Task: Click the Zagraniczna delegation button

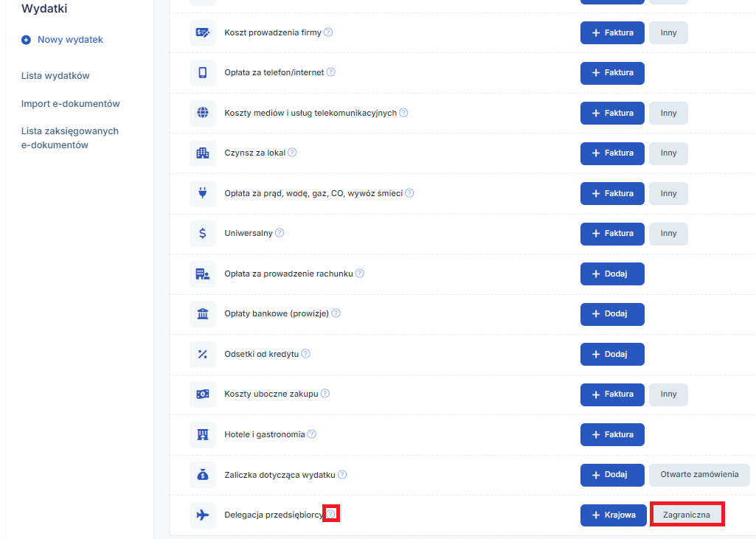Action: 687,515
